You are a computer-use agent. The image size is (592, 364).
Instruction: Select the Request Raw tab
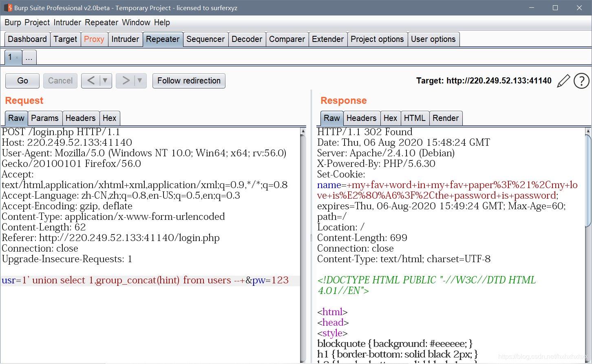point(16,118)
